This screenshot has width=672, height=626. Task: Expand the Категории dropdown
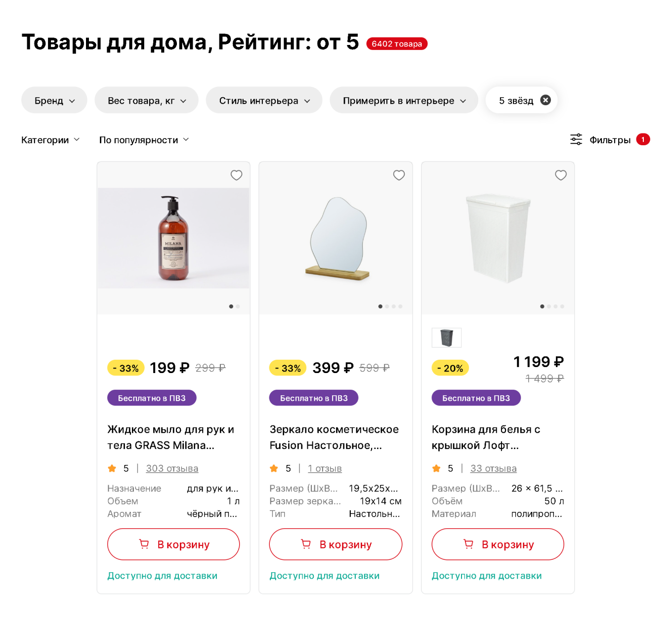[51, 139]
